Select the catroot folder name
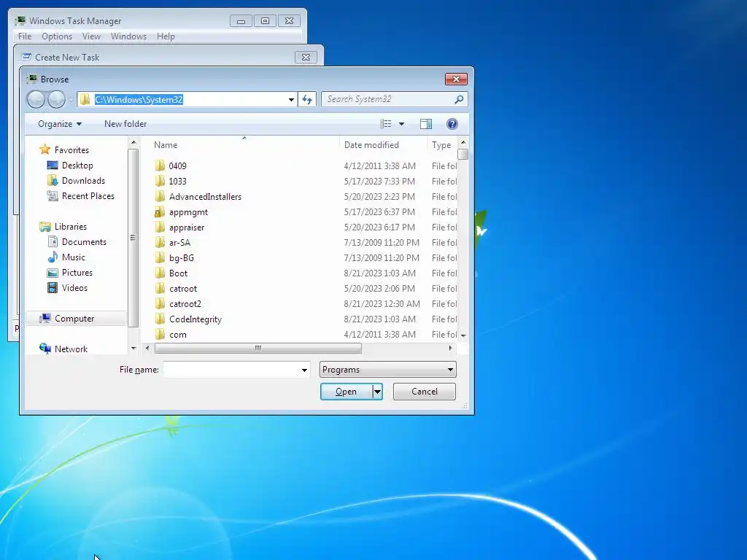Viewport: 747px width, 560px height. tap(183, 289)
